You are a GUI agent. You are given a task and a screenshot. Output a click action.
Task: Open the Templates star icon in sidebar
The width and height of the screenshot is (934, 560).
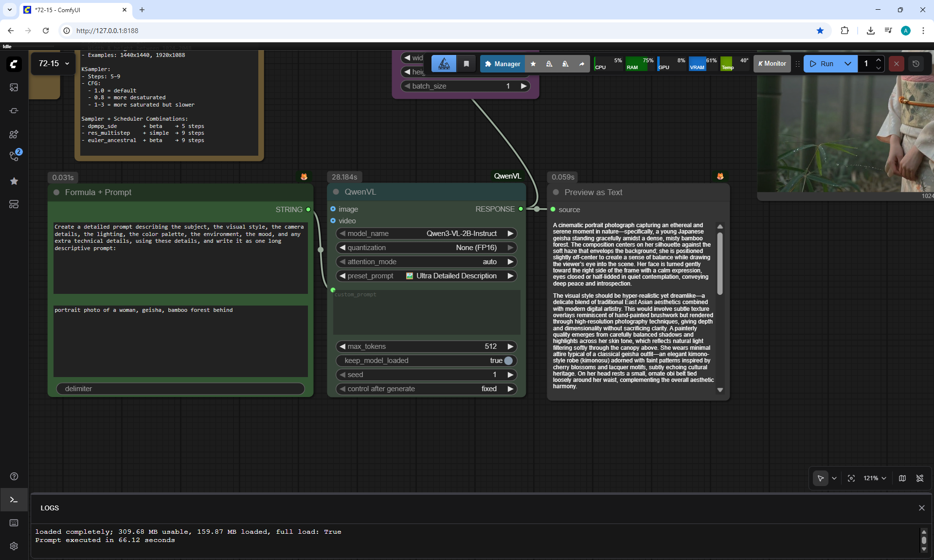pyautogui.click(x=14, y=181)
